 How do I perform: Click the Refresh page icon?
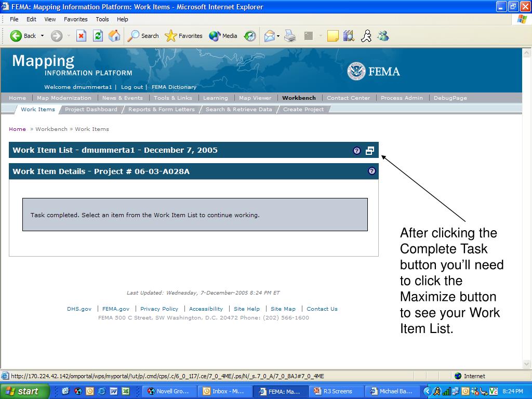(98, 36)
